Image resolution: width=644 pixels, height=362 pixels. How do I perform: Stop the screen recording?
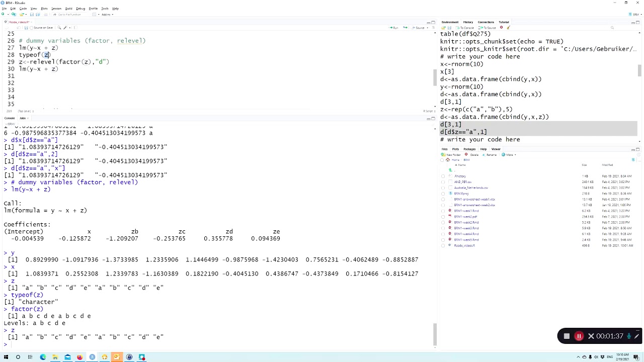567,336
